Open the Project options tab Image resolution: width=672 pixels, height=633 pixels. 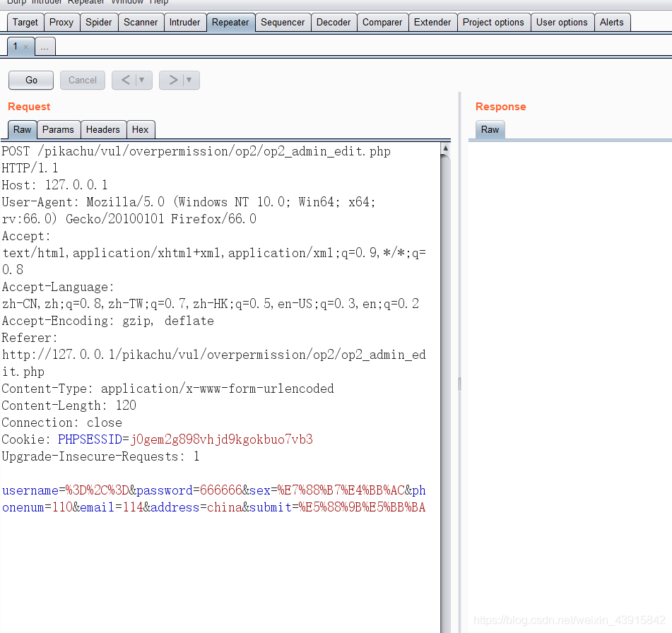tap(493, 23)
